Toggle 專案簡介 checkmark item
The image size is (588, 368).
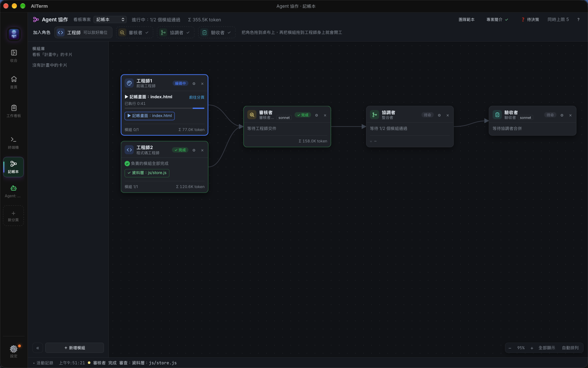click(x=497, y=20)
